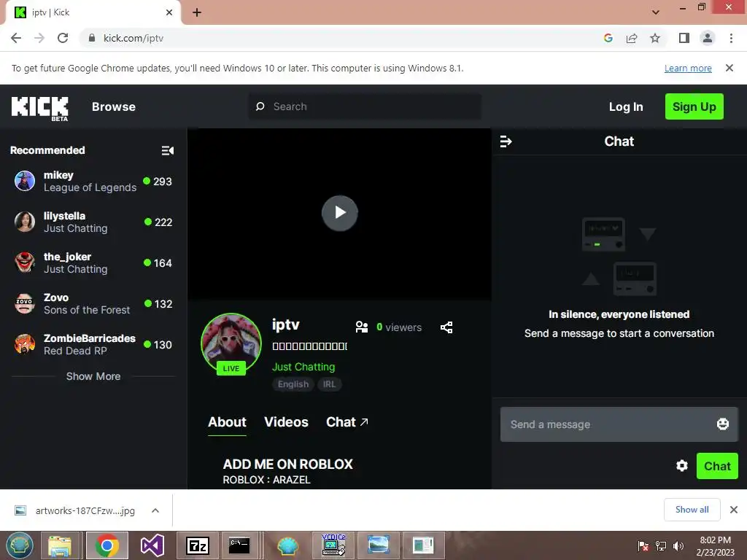Open File Explorer from the taskbar
Image resolution: width=747 pixels, height=560 pixels.
60,545
